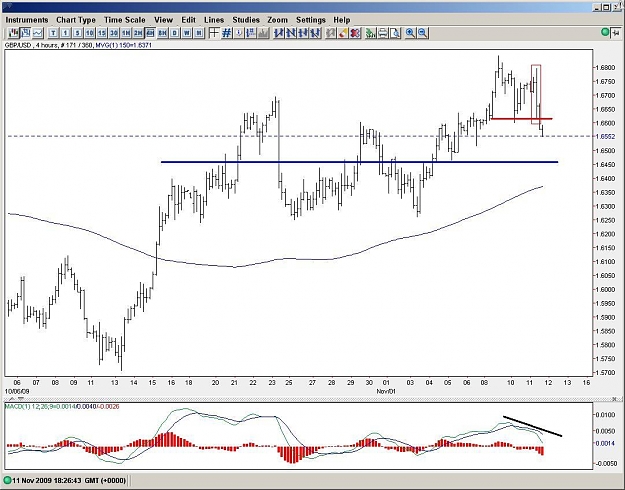Click the 10/06/09 start date label

(x=17, y=392)
